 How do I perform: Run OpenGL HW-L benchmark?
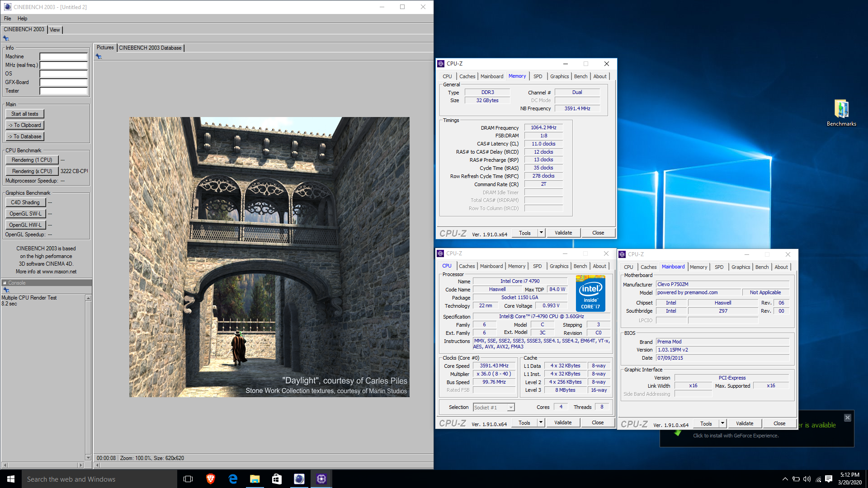tap(25, 225)
